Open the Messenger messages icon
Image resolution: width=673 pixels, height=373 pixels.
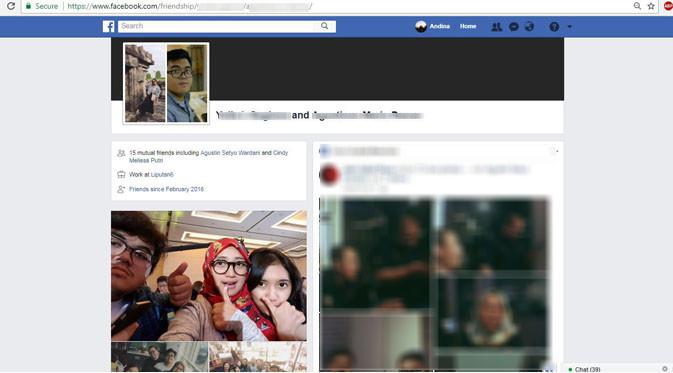513,27
